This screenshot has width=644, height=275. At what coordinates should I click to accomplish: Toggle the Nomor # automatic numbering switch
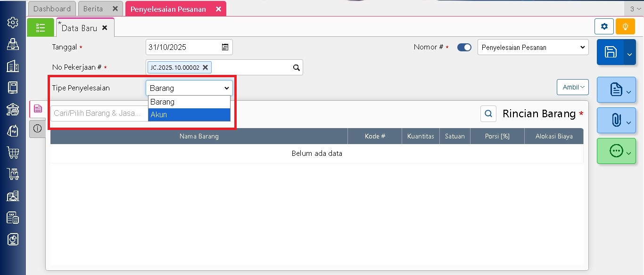[464, 47]
